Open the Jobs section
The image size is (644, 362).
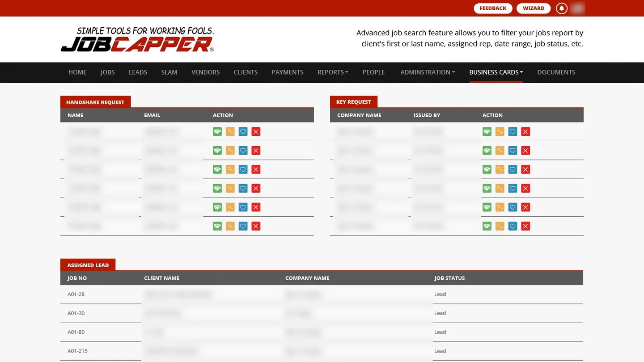click(x=108, y=72)
